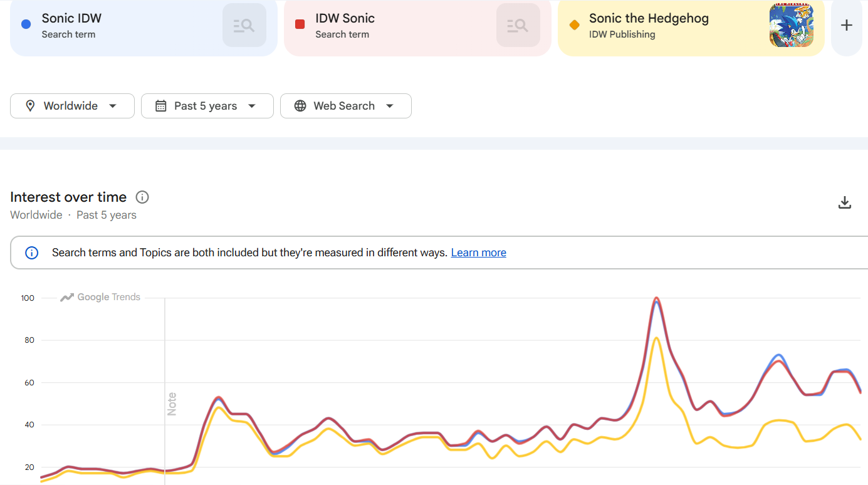
Task: Add a comparison with the plus button
Action: (x=847, y=25)
